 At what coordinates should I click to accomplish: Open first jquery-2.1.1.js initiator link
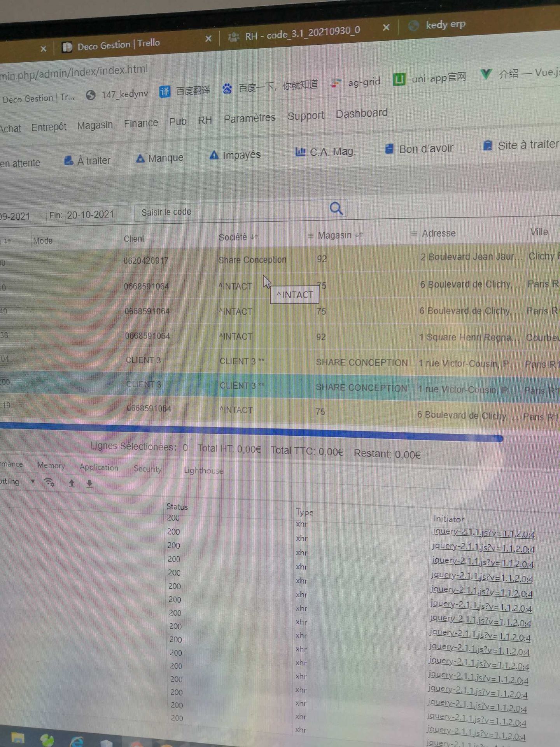483,533
